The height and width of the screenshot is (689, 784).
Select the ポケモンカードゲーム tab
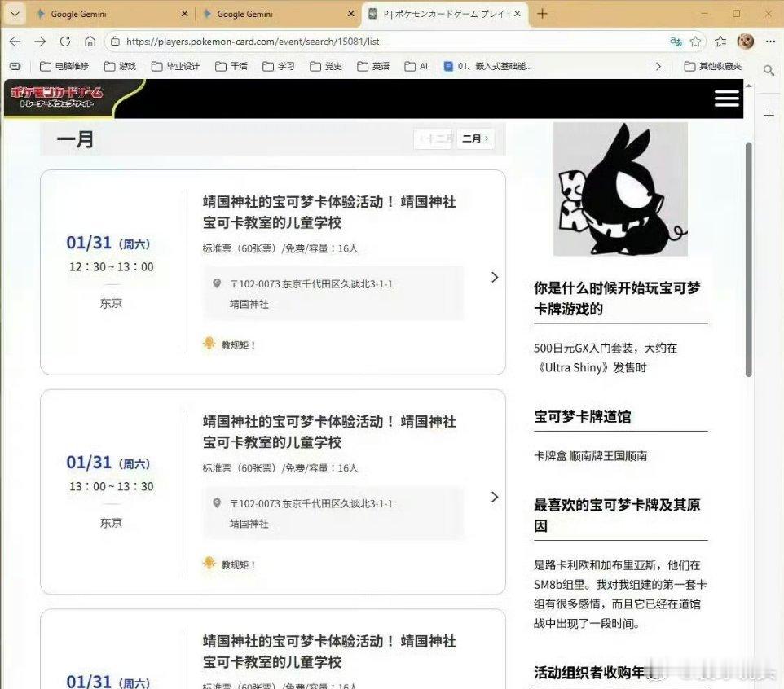click(444, 14)
